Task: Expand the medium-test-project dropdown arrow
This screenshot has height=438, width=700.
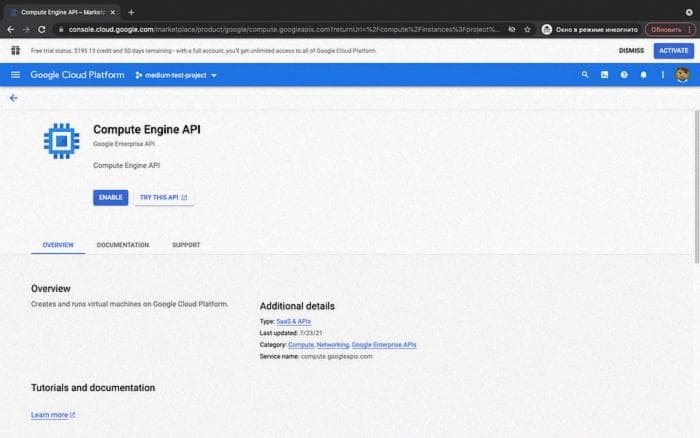Action: click(214, 75)
